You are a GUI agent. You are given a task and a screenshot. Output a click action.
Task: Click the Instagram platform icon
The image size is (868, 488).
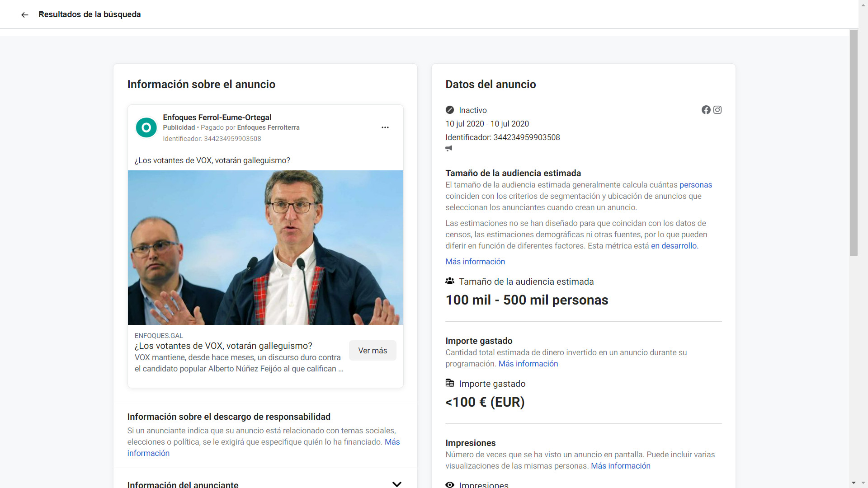coord(717,110)
